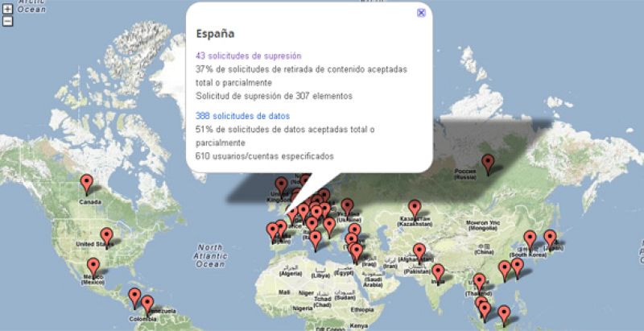The image size is (644, 331).
Task: Click the Venezuela map pin
Action: [147, 304]
